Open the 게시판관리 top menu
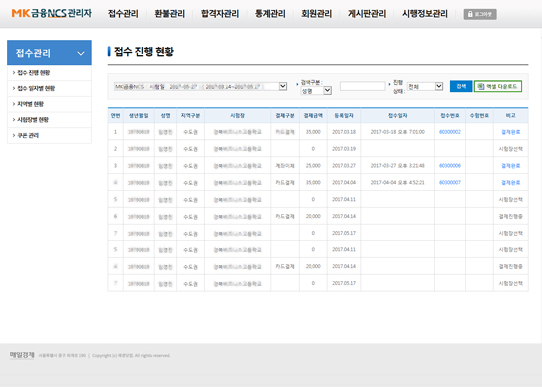Viewport: 542px width, 387px height. coord(367,14)
